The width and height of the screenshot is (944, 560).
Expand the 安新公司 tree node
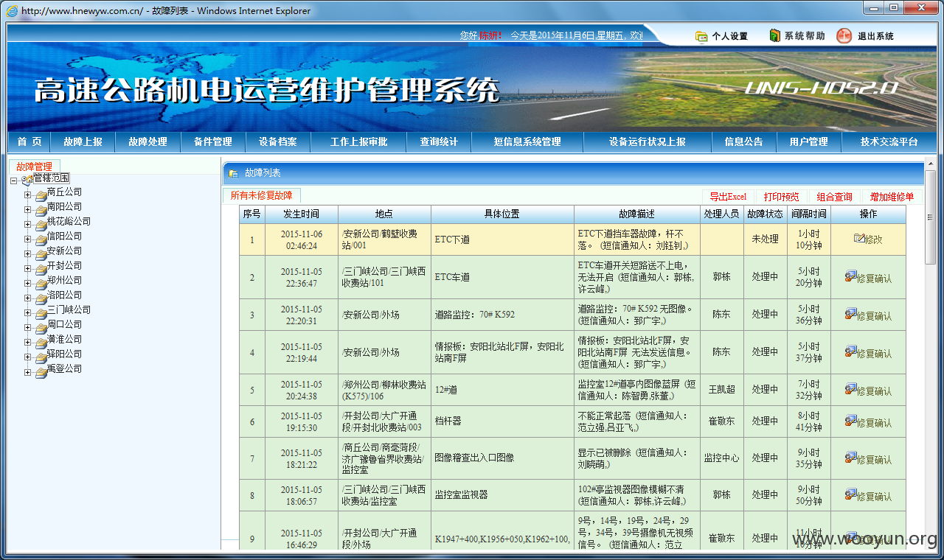tap(28, 254)
